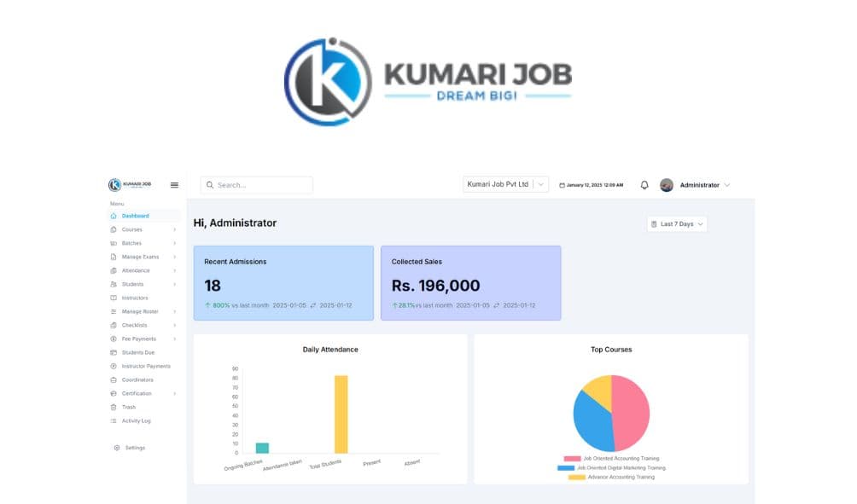The image size is (857, 504).
Task: Click the Students people icon
Action: click(114, 285)
